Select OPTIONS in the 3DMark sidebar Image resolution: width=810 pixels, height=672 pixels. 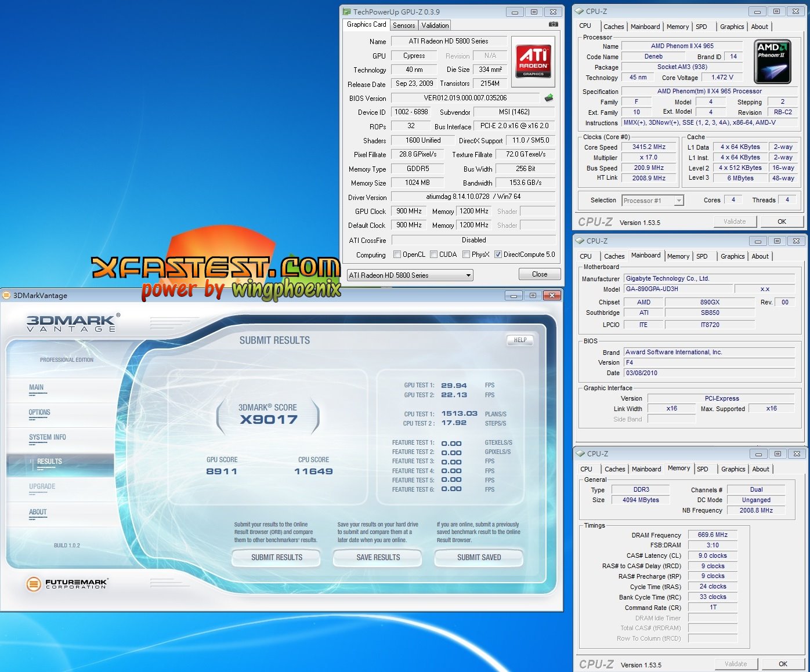tap(39, 412)
